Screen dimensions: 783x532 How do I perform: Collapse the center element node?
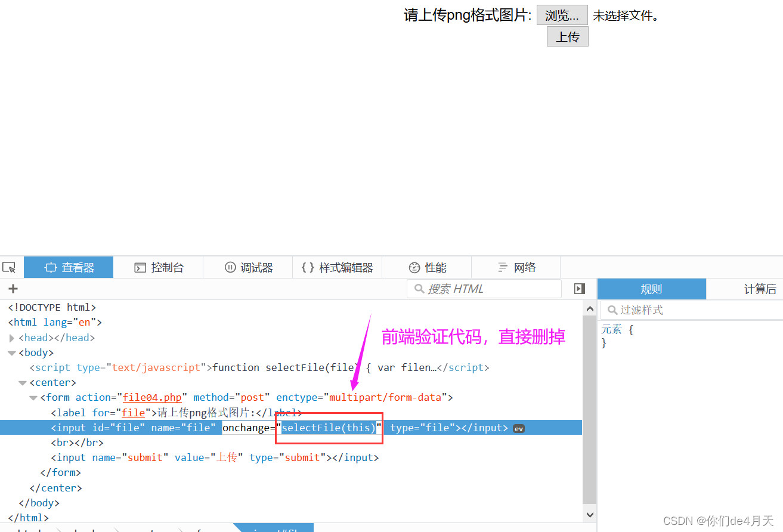coord(23,382)
